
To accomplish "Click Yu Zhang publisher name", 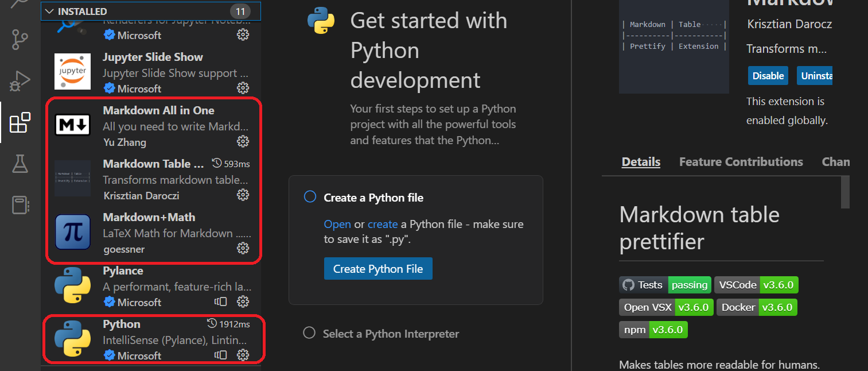I will (x=125, y=142).
